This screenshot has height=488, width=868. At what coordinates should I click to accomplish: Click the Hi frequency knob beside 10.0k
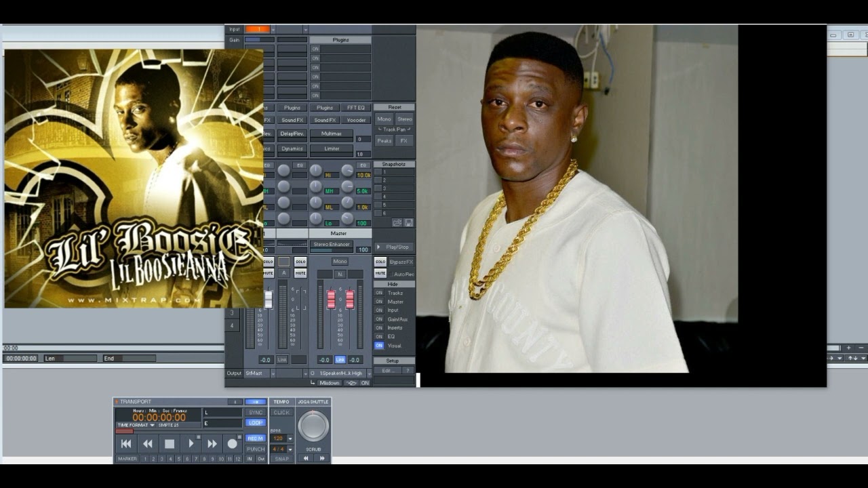click(347, 171)
